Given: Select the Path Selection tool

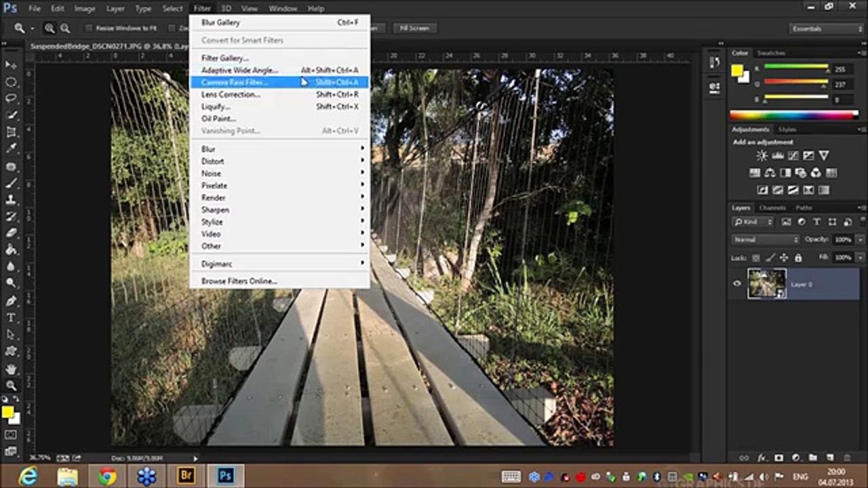Looking at the screenshot, I should tap(11, 335).
